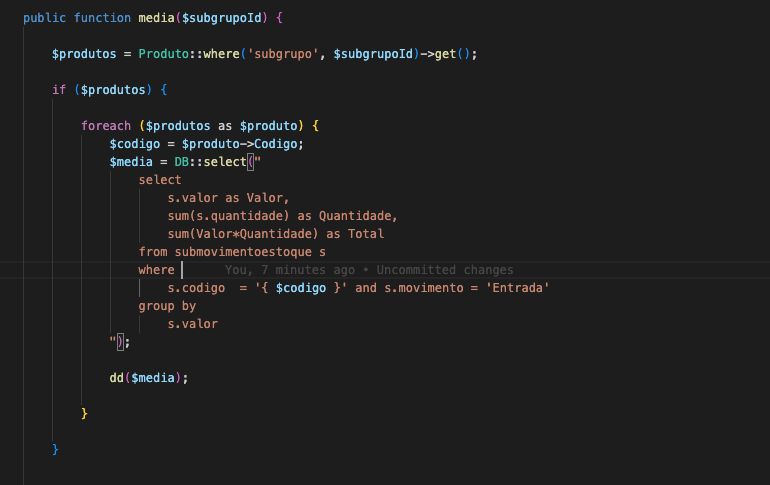Click the "dd" debug function call
The image size is (770, 485).
(116, 378)
